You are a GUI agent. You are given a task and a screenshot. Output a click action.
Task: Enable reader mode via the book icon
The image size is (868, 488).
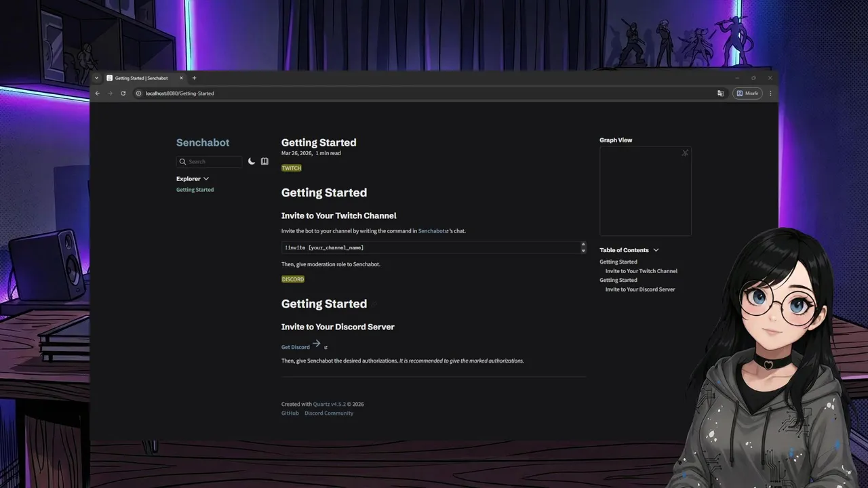264,161
